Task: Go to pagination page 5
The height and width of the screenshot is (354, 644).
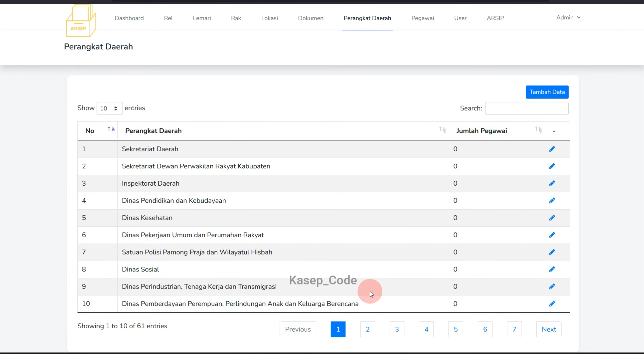Action: [x=456, y=329]
